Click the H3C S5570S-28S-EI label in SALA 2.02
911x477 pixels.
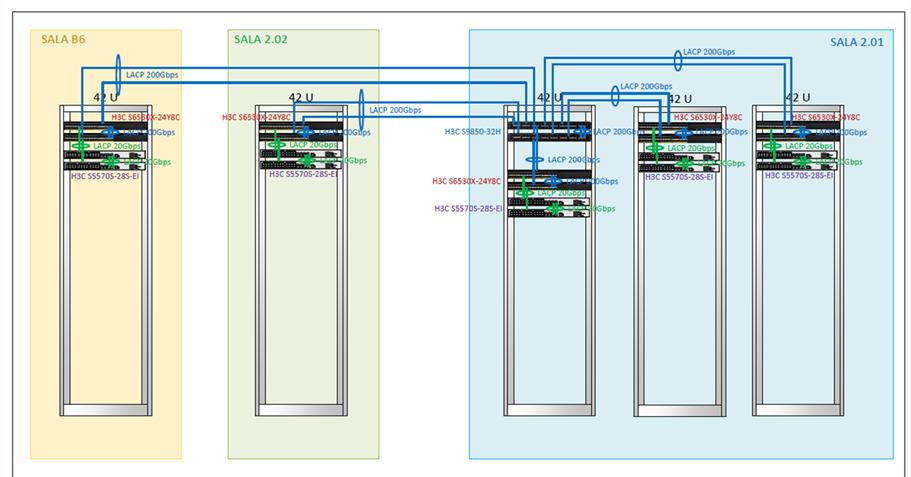(x=303, y=174)
